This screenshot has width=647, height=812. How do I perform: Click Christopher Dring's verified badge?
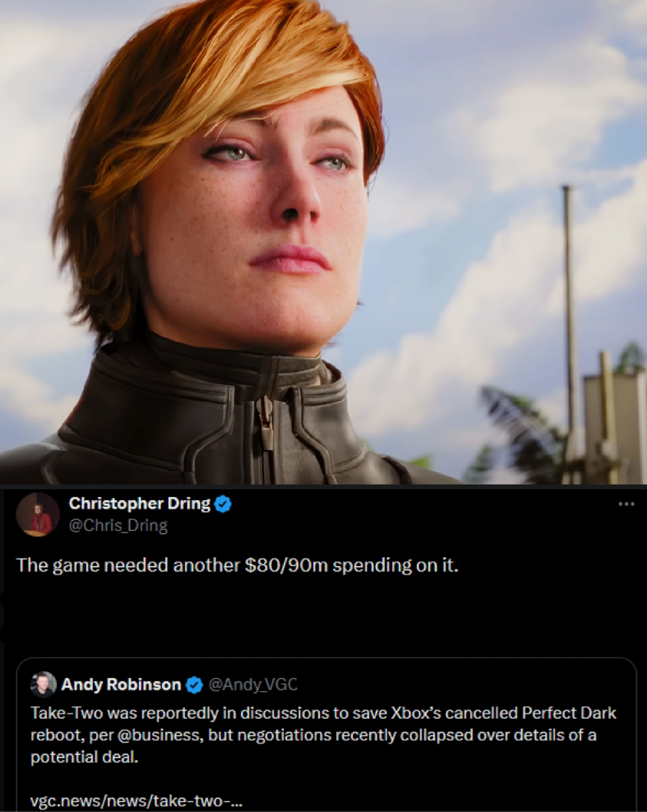click(x=223, y=504)
